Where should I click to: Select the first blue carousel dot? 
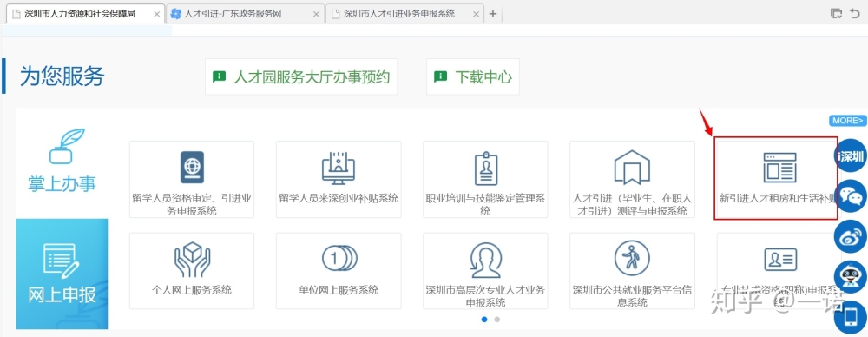coord(484,320)
